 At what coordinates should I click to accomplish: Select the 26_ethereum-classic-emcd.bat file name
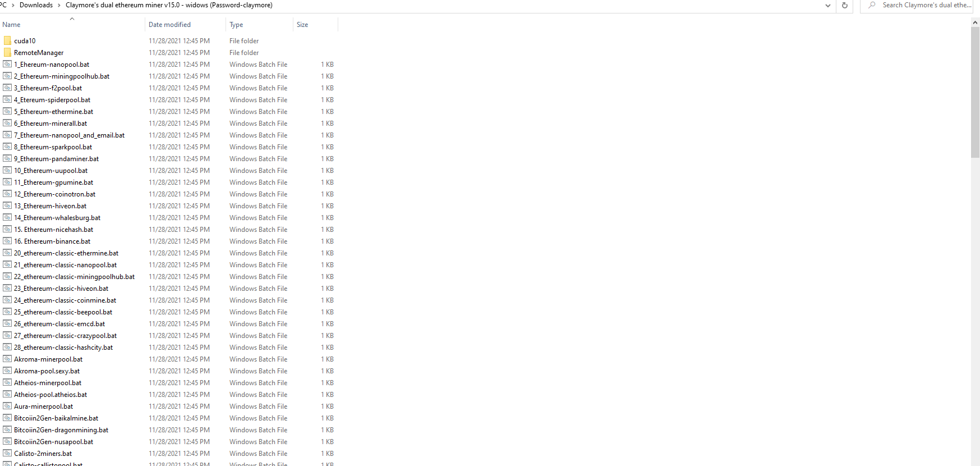click(x=59, y=323)
